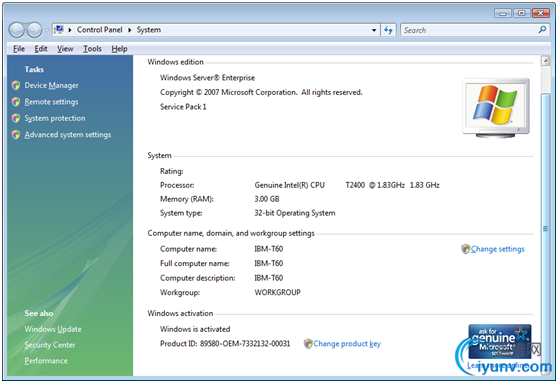Image resolution: width=558 pixels, height=383 pixels.
Task: Click the Rating label
Action: (172, 171)
